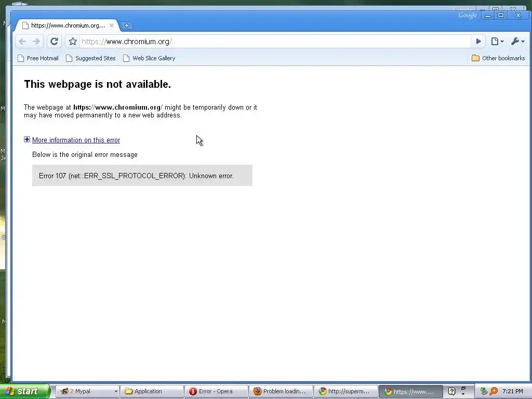Click the Go arrow in the address bar
532x399 pixels.
[478, 42]
